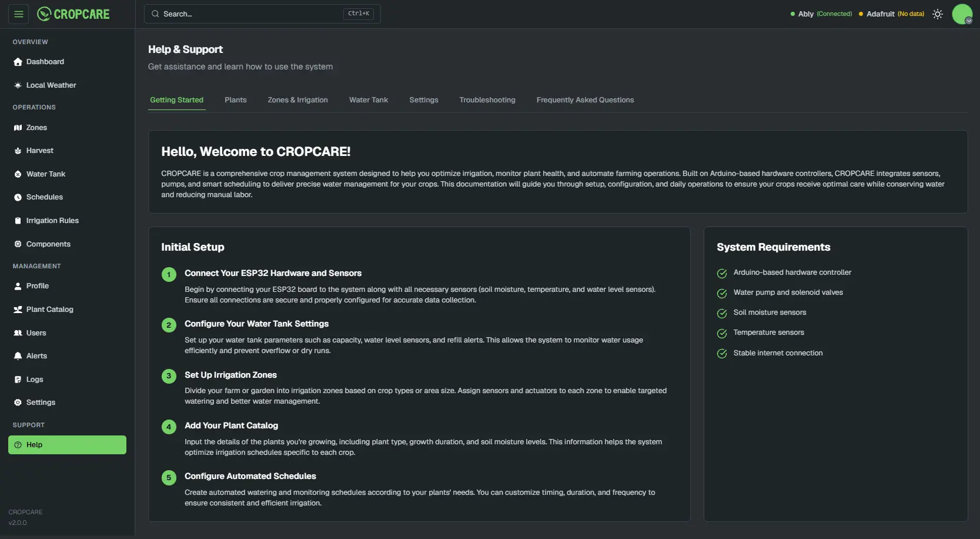The width and height of the screenshot is (980, 539).
Task: Open the Troubleshooting tab
Action: [487, 100]
